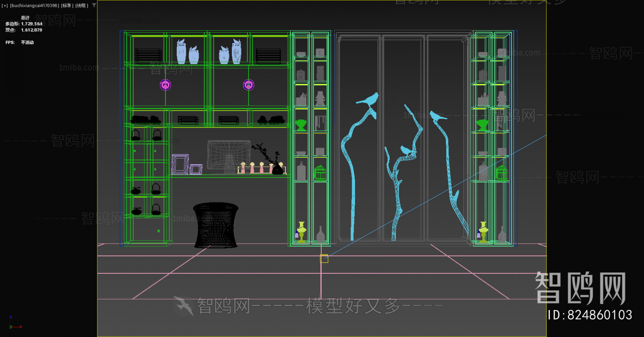
Task: Click the viewport filter funnel icon
Action: pyautogui.click(x=94, y=5)
